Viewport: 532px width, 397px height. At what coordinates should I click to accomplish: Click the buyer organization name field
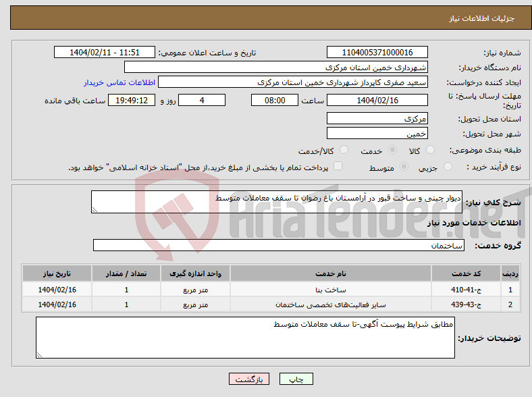click(x=276, y=68)
